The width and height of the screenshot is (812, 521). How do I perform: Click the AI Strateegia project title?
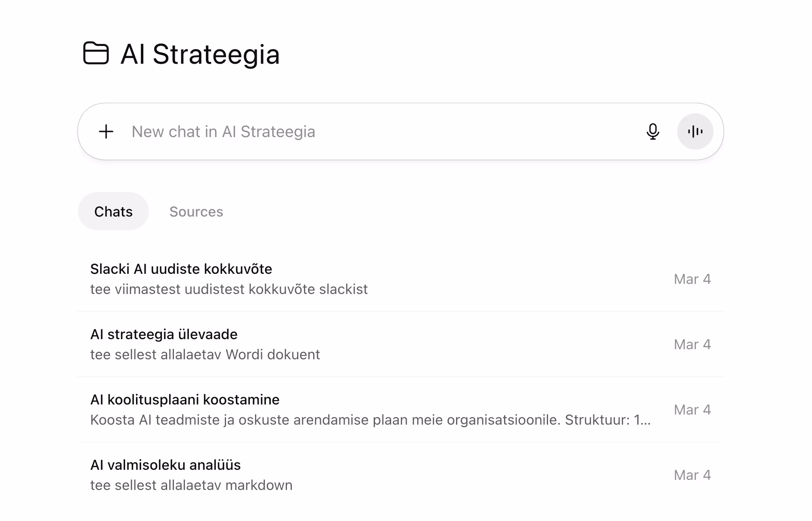200,54
